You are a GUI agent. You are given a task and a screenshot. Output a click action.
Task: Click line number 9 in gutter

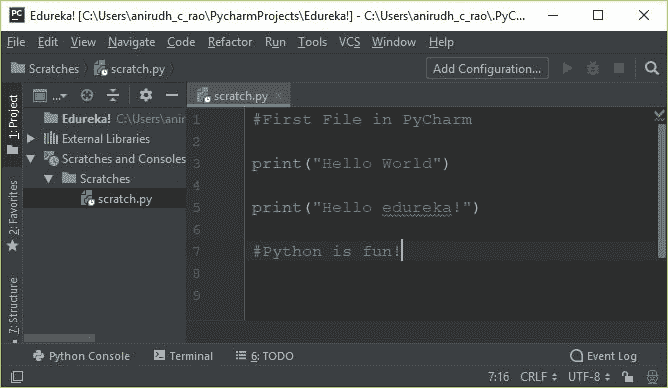point(196,295)
